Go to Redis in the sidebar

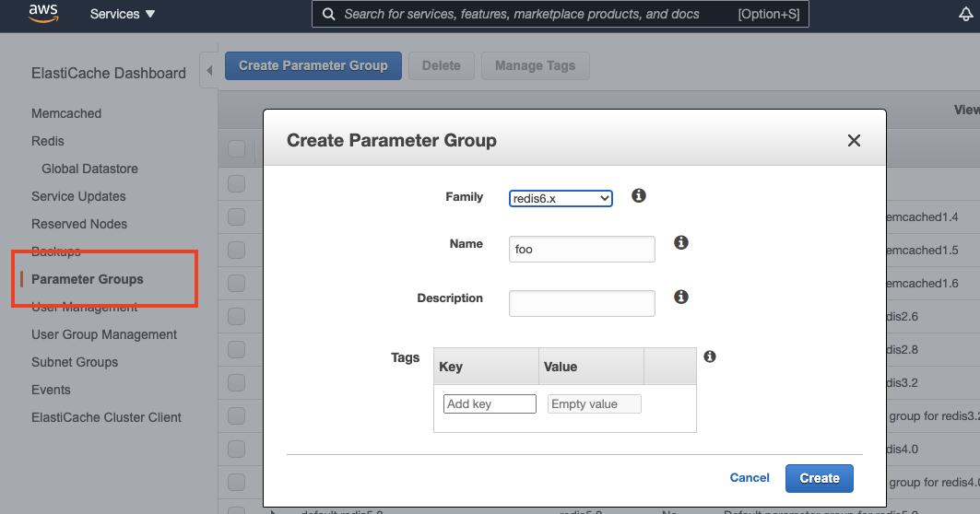[x=48, y=141]
